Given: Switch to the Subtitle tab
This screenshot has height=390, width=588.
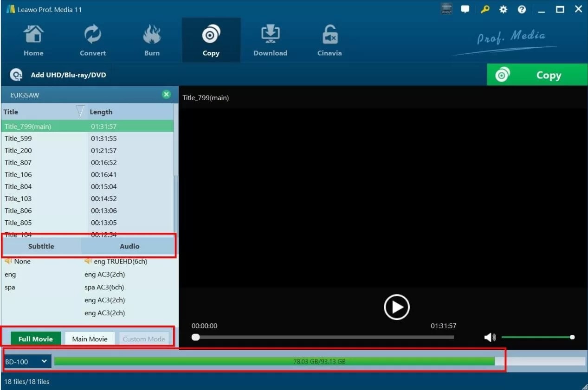Looking at the screenshot, I should [41, 246].
